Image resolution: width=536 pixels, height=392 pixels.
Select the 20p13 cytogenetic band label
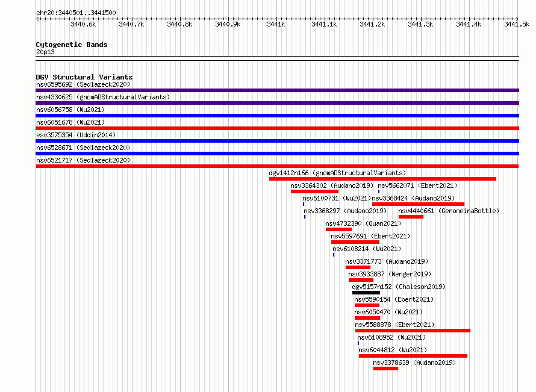[45, 52]
